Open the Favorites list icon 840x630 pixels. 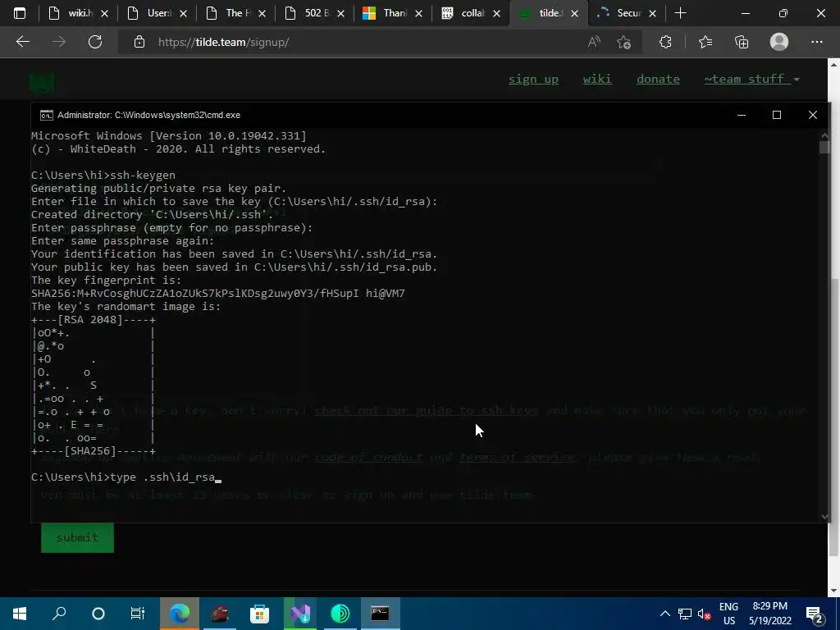[705, 42]
